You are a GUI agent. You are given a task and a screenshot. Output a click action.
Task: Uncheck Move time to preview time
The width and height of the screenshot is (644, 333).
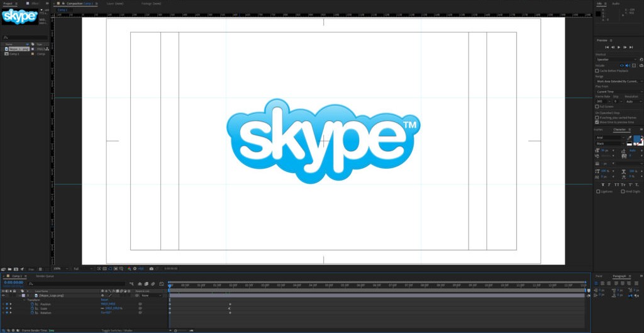click(597, 122)
